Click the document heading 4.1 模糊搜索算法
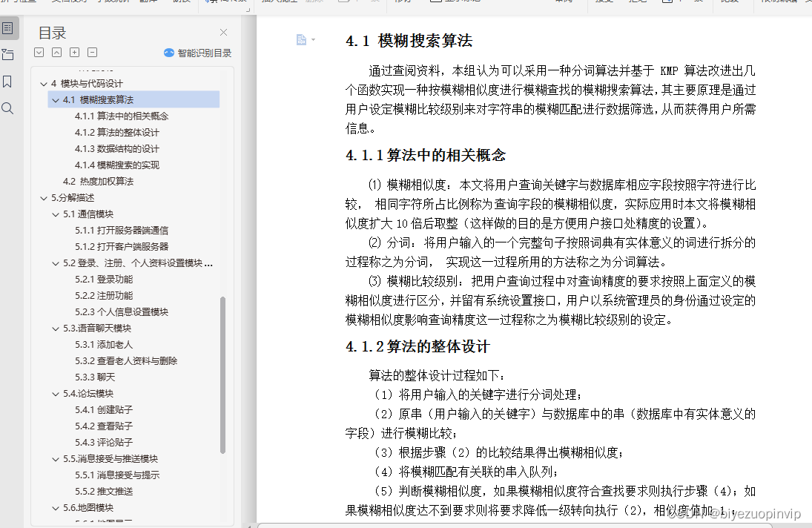 coord(409,40)
